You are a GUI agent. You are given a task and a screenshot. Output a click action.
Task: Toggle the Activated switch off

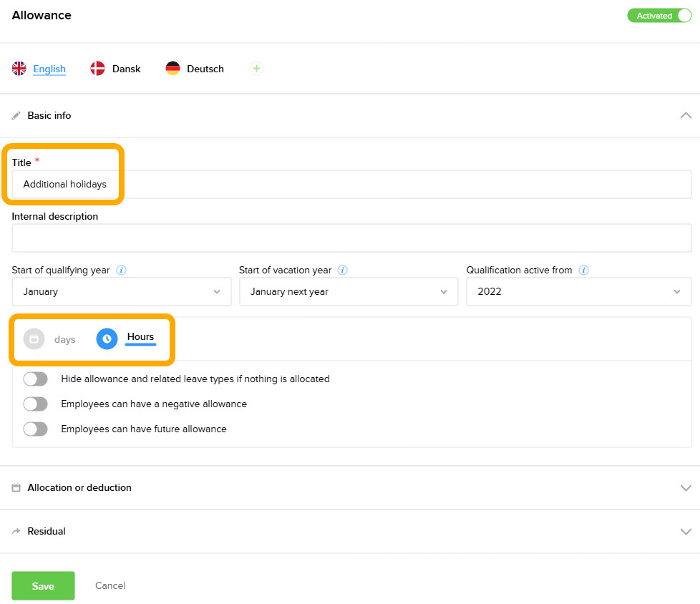pyautogui.click(x=658, y=16)
